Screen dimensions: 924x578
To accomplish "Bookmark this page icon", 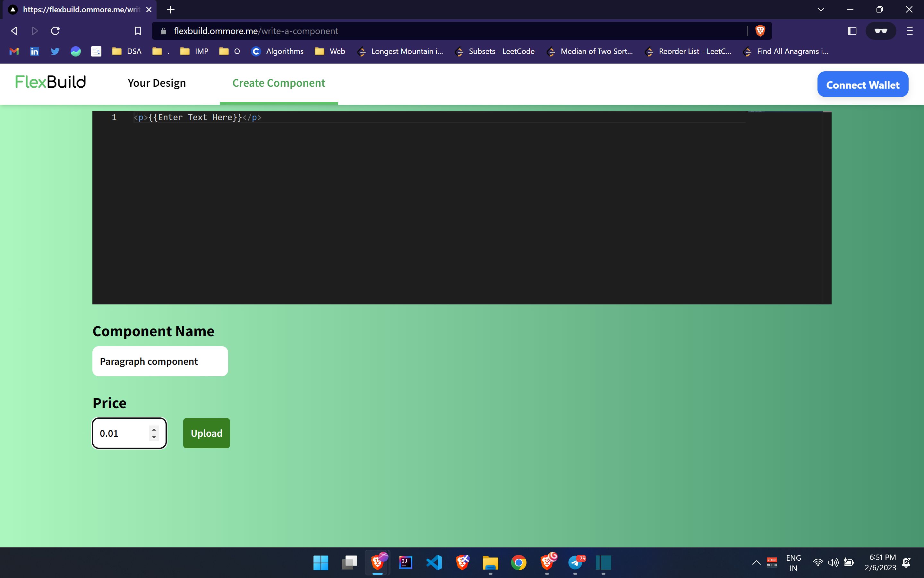I will tap(138, 31).
